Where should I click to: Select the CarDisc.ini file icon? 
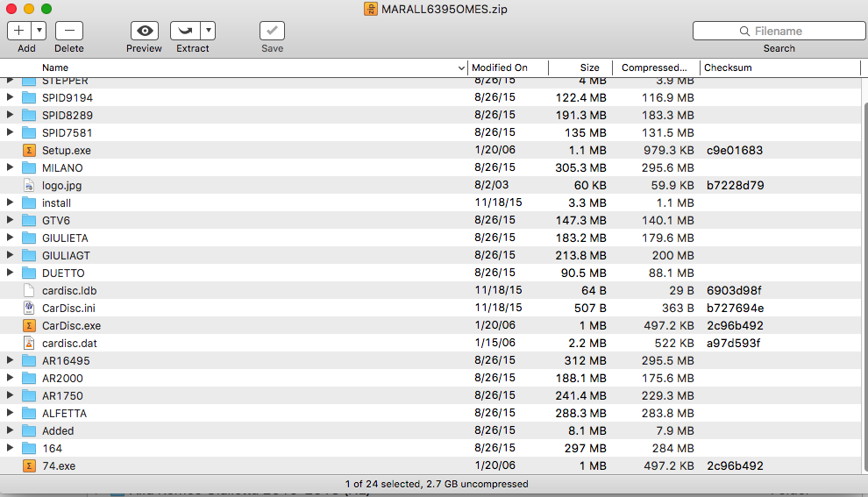29,308
